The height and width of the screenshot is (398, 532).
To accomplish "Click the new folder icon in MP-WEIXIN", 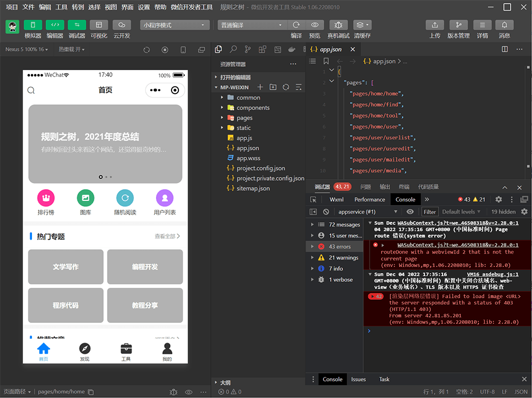I will pyautogui.click(x=273, y=87).
